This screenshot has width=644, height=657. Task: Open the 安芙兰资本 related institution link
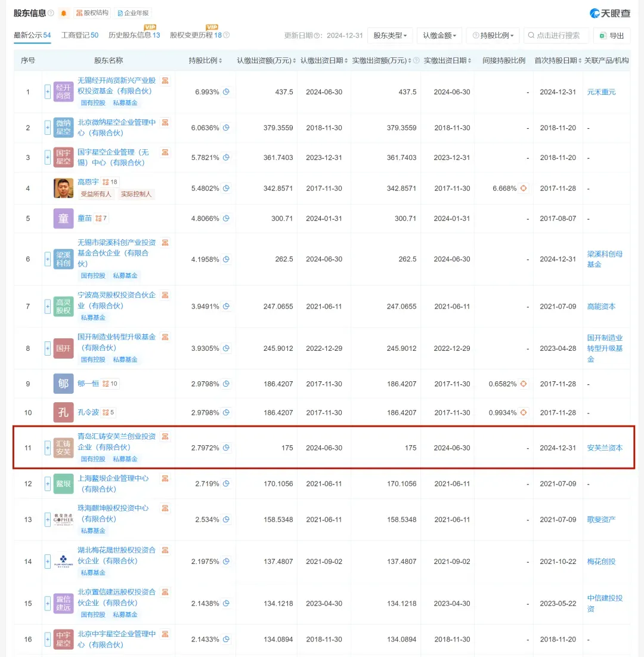click(x=605, y=448)
